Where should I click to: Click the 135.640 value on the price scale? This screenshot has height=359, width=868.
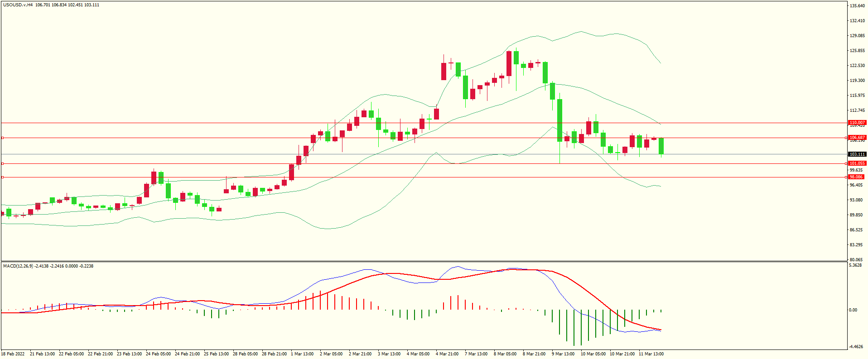pos(857,6)
